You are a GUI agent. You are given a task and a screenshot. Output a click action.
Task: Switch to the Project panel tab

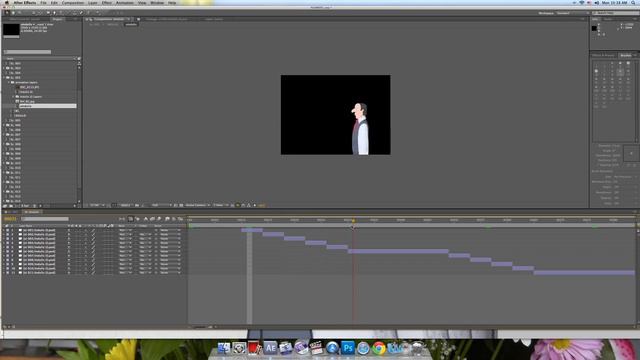pyautogui.click(x=58, y=19)
